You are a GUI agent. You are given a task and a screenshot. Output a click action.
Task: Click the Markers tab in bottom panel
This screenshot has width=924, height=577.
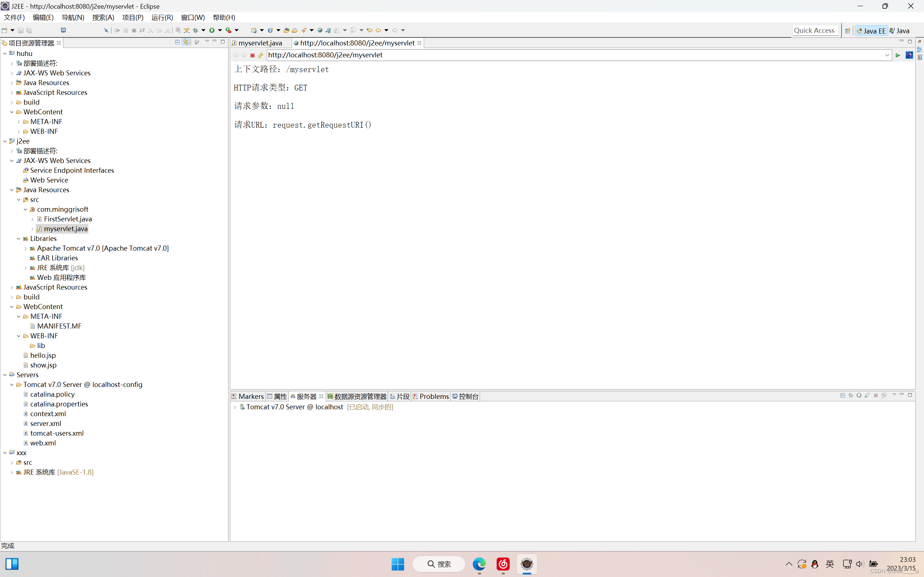250,396
